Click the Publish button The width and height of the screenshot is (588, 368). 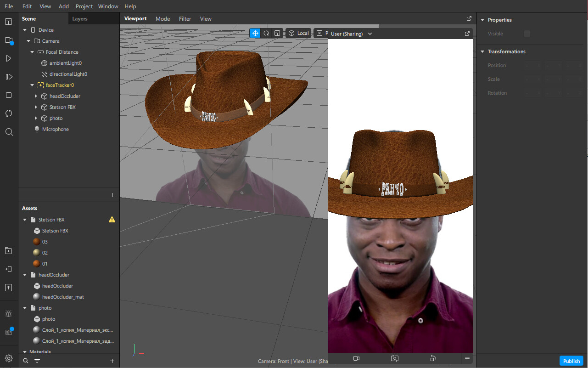click(x=571, y=361)
